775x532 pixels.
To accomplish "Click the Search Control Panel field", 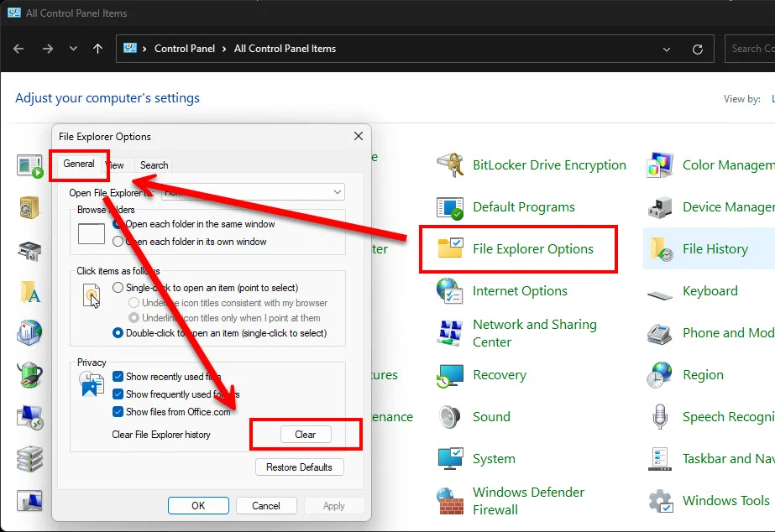I will click(x=750, y=49).
